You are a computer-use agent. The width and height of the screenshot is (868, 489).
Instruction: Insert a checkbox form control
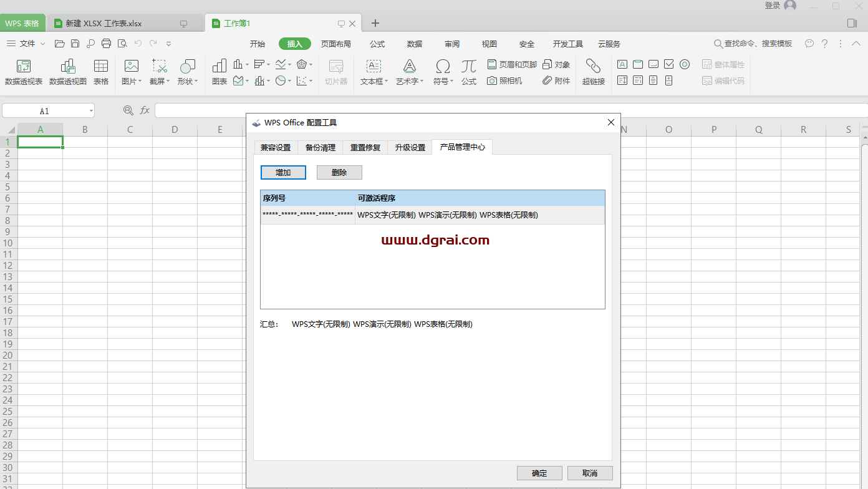(x=669, y=64)
